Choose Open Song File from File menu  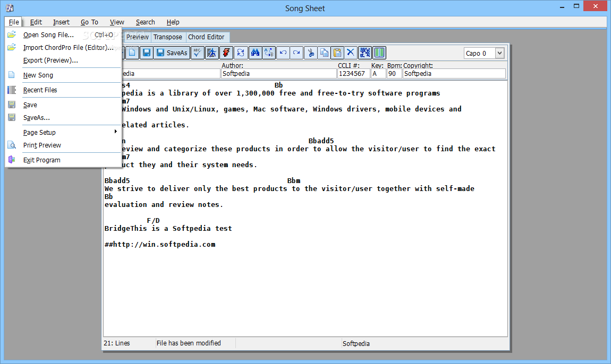pos(64,34)
